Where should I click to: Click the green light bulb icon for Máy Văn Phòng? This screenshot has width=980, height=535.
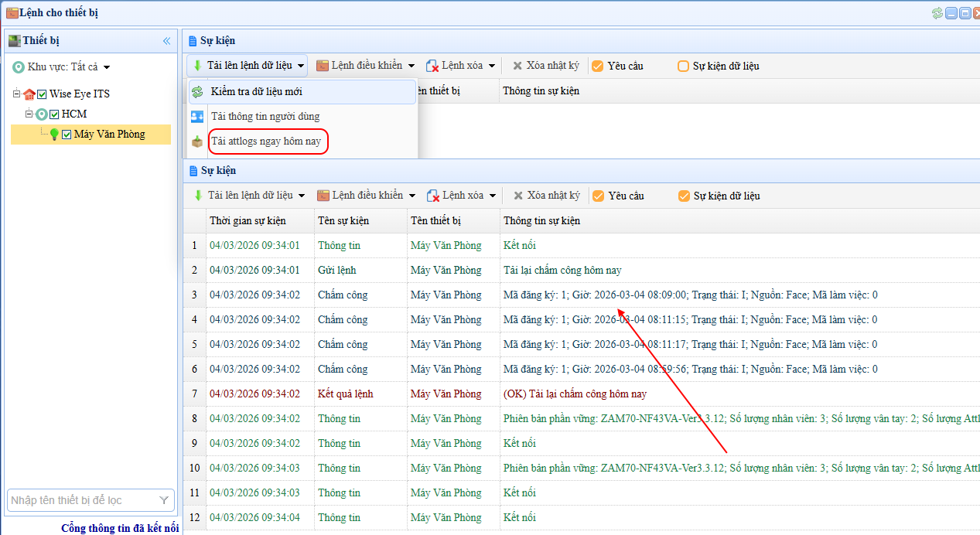click(54, 135)
